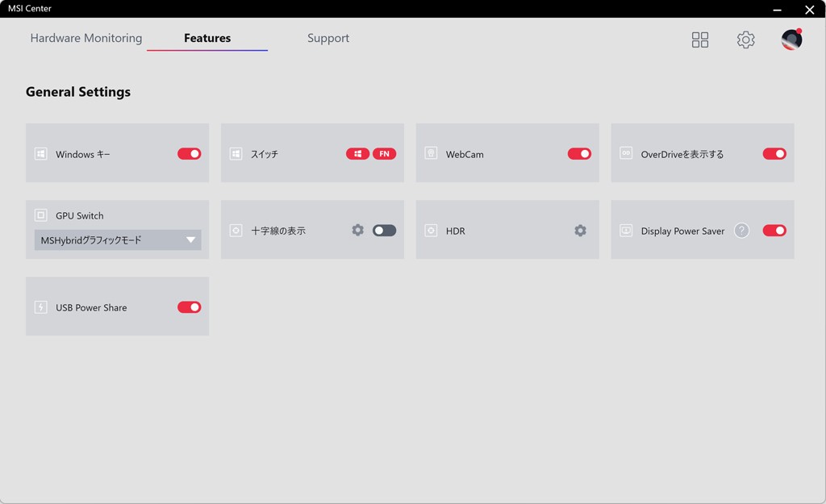The width and height of the screenshot is (826, 504).
Task: Minimize the MSI Center window
Action: [777, 10]
